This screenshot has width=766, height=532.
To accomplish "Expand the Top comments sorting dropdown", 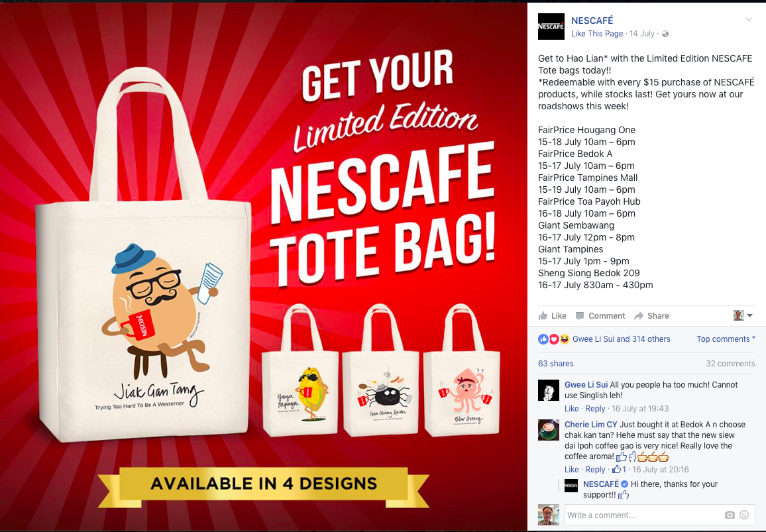I will [726, 339].
